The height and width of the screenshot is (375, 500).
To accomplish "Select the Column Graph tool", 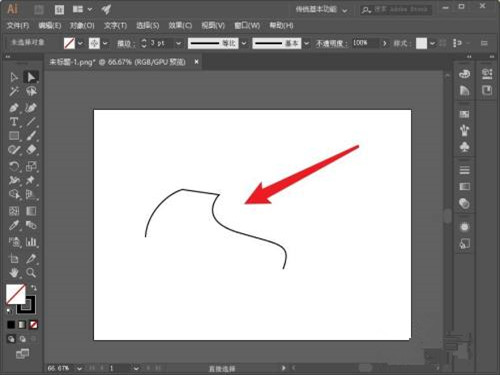I will (x=31, y=242).
